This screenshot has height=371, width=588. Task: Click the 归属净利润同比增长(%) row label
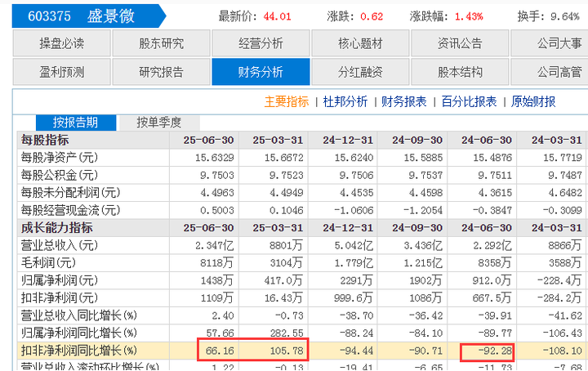click(78, 333)
